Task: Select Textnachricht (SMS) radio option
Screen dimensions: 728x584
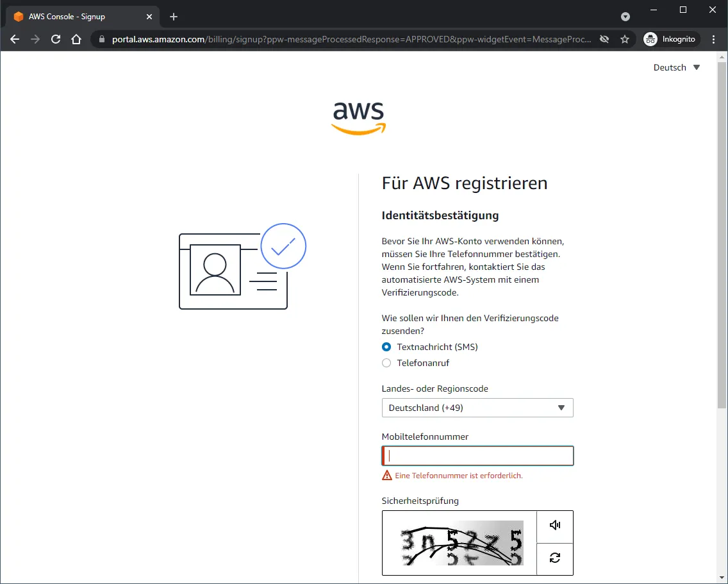Action: click(x=386, y=347)
